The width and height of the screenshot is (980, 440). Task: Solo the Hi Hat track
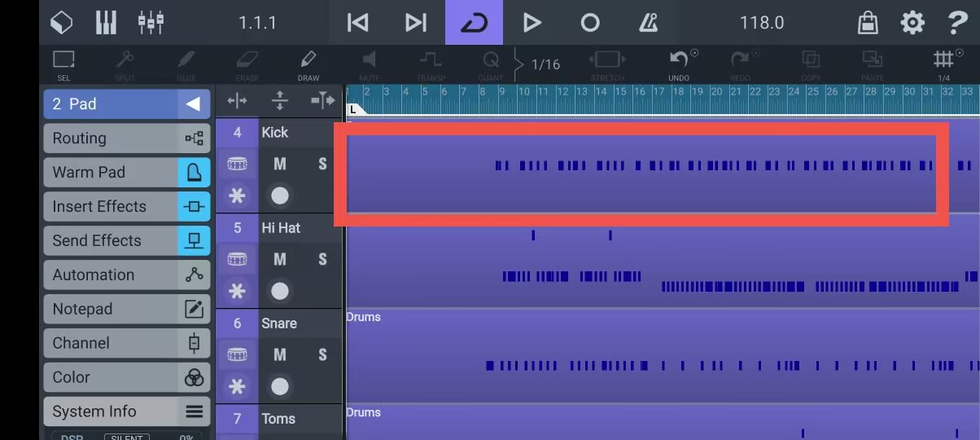point(322,259)
